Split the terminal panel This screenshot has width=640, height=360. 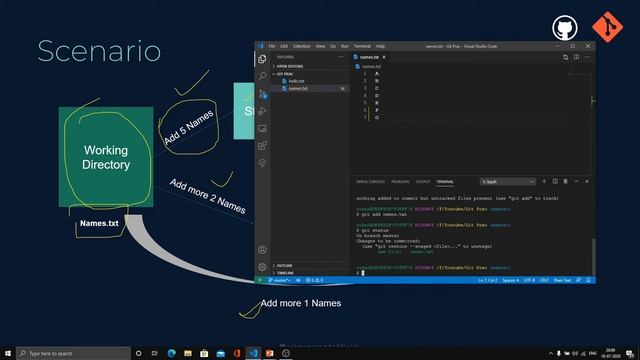click(555, 181)
